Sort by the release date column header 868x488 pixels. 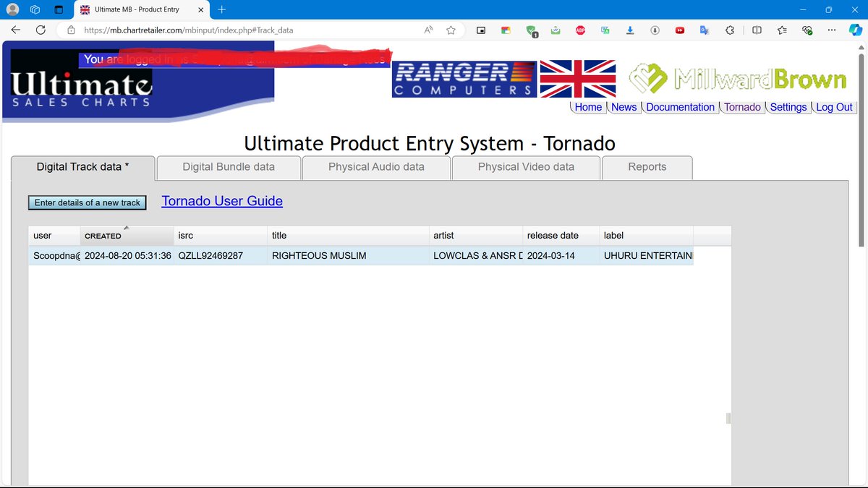(x=561, y=236)
